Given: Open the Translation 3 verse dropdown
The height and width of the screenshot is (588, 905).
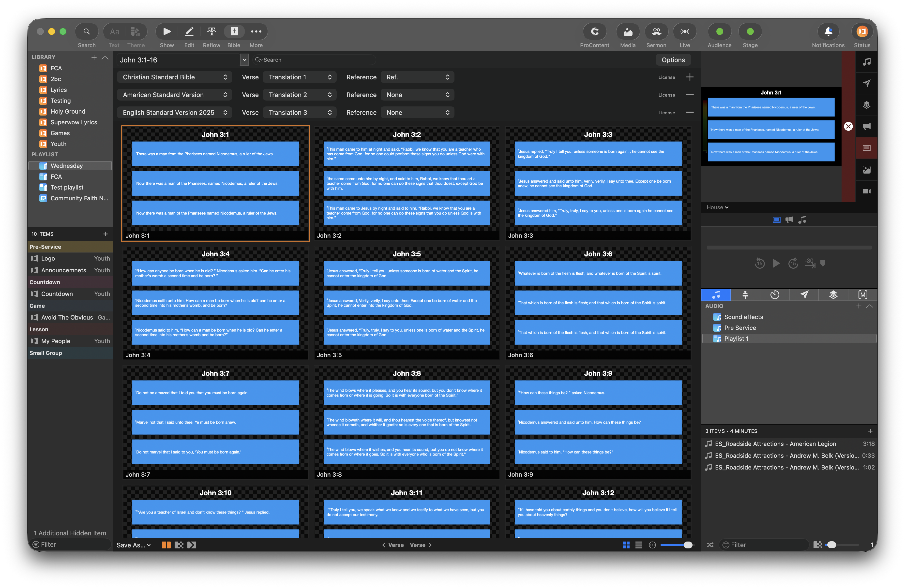Looking at the screenshot, I should click(x=300, y=113).
